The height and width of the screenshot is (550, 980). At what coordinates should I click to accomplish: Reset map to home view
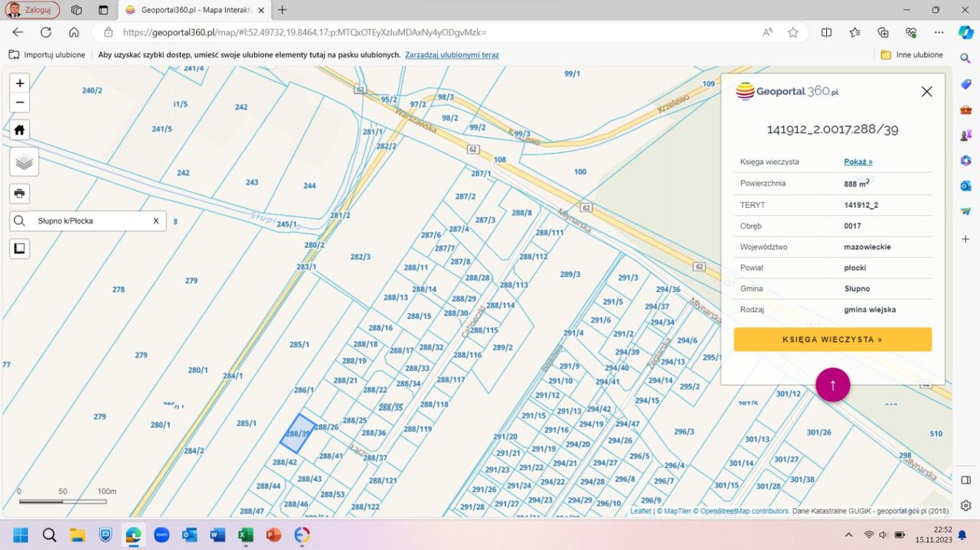[x=20, y=130]
